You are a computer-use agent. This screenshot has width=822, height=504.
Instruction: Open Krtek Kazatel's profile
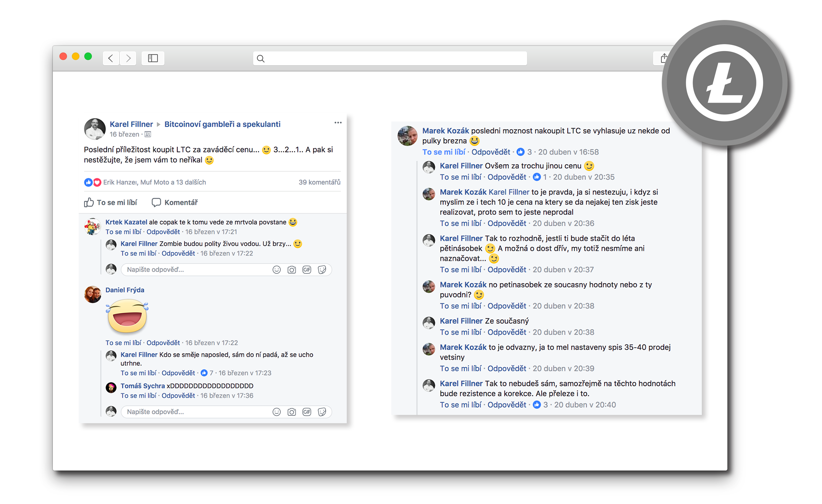126,222
